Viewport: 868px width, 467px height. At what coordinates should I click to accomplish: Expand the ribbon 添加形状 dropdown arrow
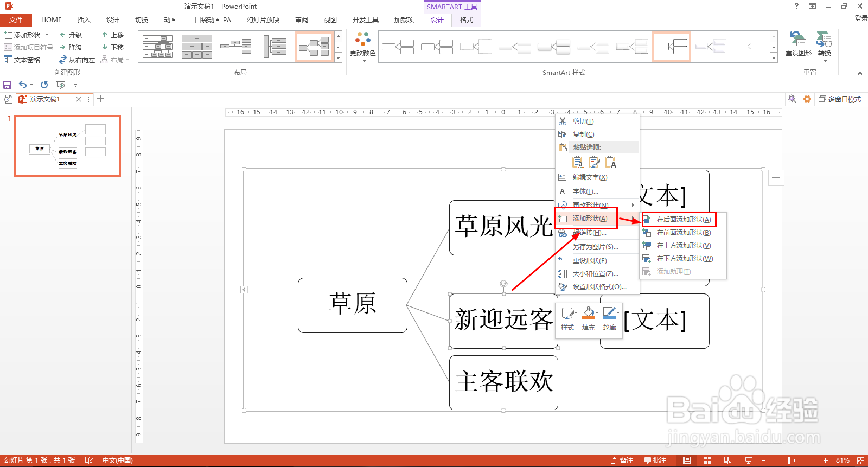tap(47, 35)
